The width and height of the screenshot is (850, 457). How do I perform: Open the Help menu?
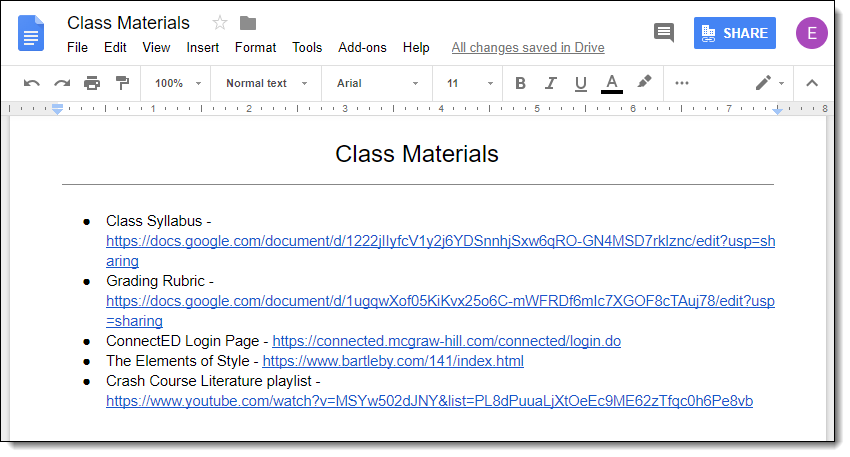[x=416, y=48]
